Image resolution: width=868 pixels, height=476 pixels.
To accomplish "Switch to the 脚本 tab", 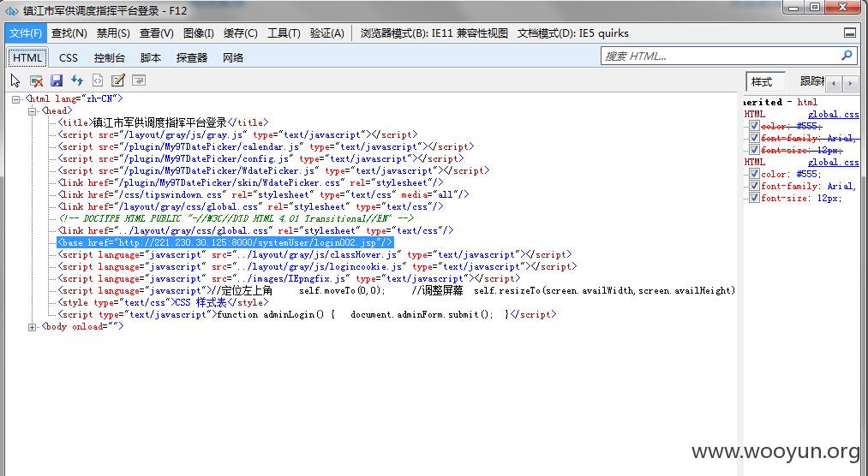I will pos(151,57).
